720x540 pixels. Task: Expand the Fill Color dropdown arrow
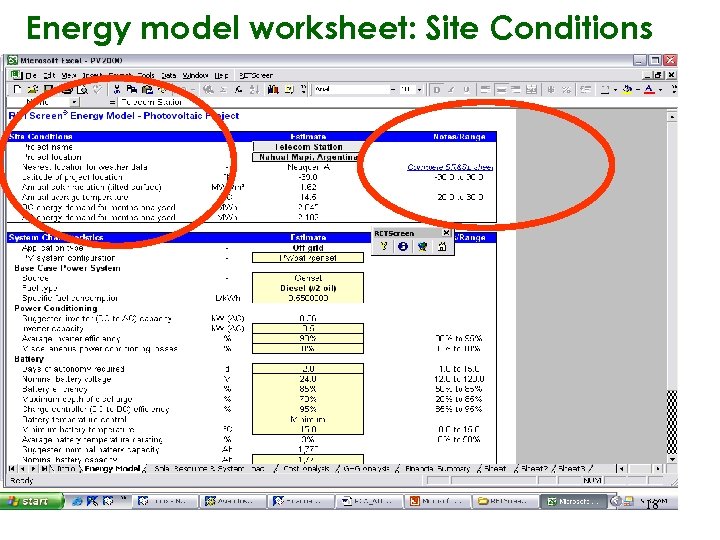pyautogui.click(x=638, y=90)
